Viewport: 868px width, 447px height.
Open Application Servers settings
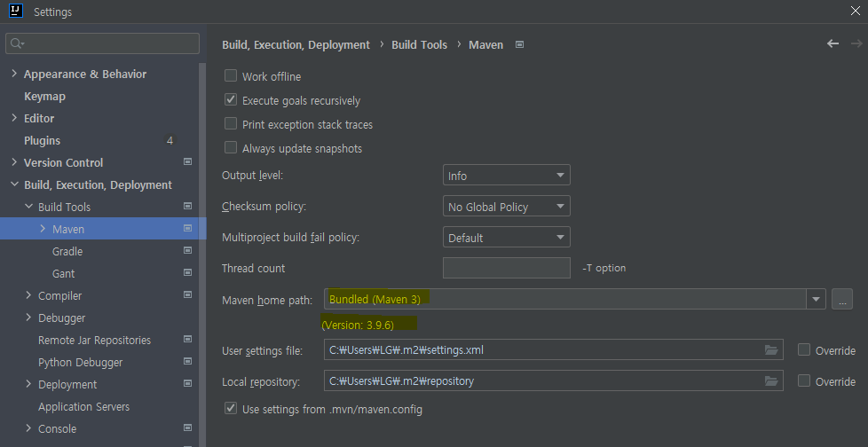click(x=83, y=406)
